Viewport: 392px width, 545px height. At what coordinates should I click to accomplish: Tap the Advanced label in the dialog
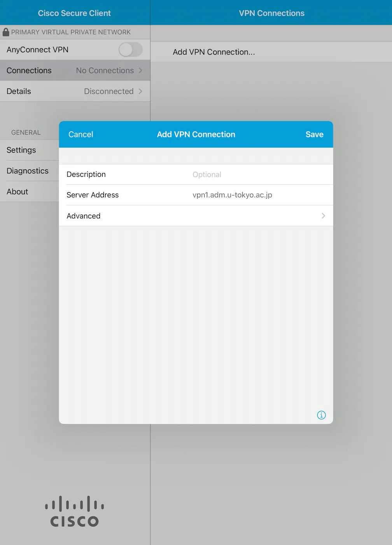coord(84,216)
